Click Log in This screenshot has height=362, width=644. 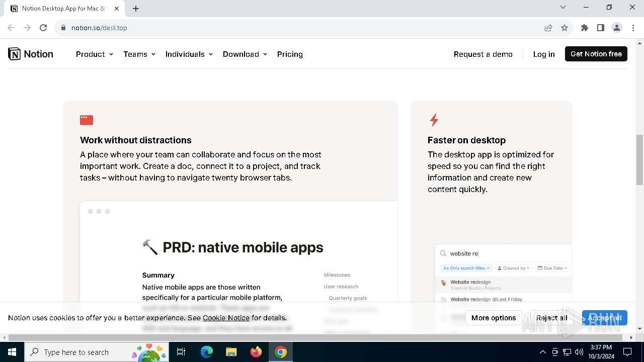click(x=544, y=54)
